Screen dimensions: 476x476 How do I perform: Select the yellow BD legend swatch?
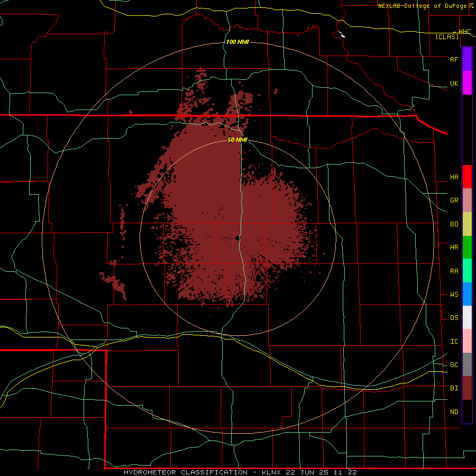pos(467,224)
